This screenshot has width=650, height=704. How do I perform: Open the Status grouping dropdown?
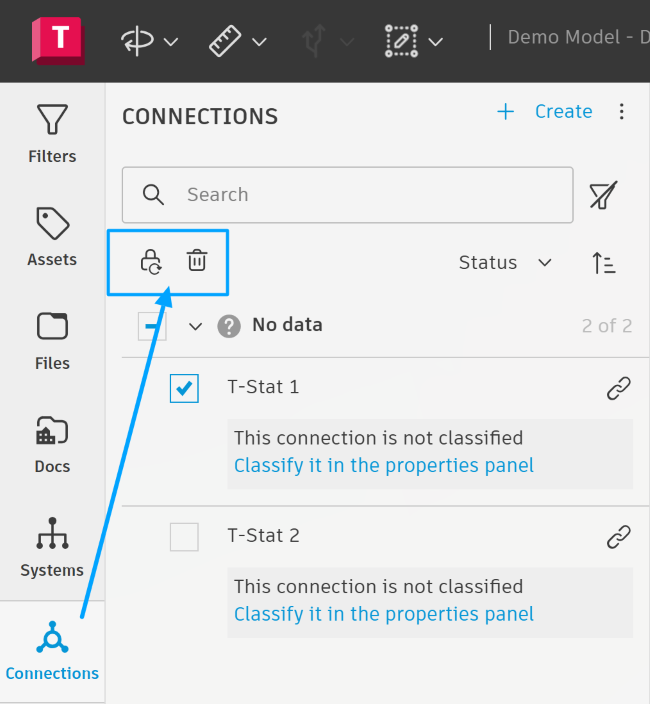pyautogui.click(x=504, y=263)
